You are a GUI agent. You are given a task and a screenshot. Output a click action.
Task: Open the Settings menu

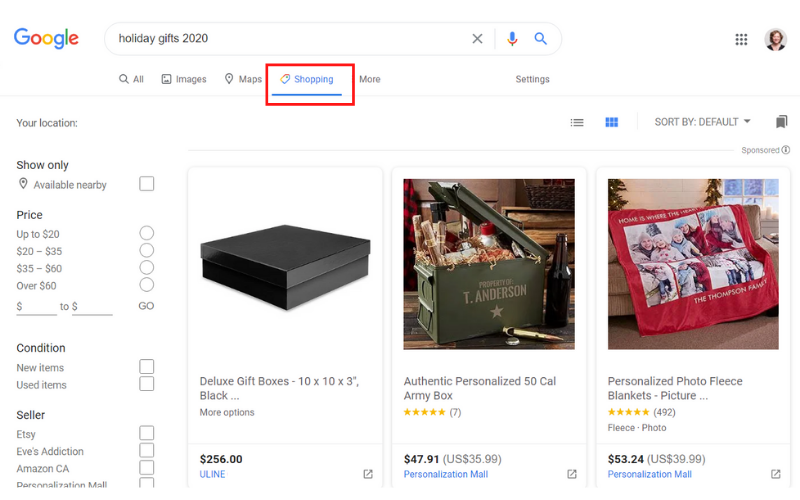pyautogui.click(x=532, y=79)
